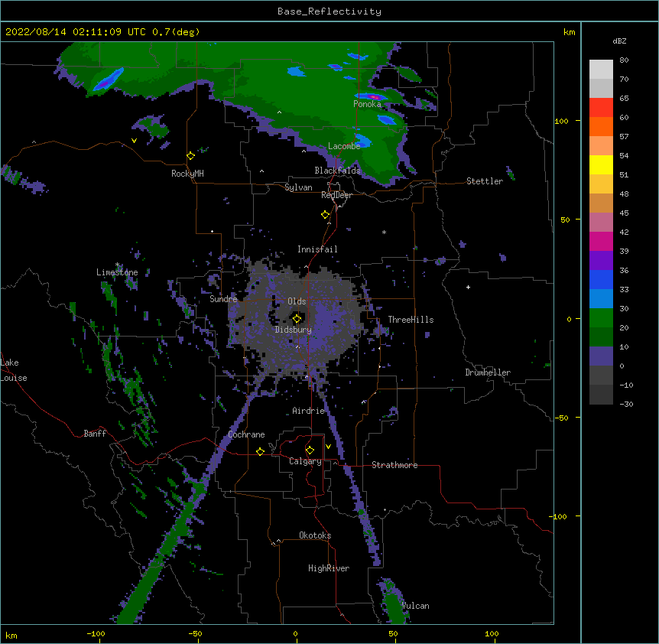Click the yellow marker south of Cochrane
The width and height of the screenshot is (659, 644).
pyautogui.click(x=260, y=451)
